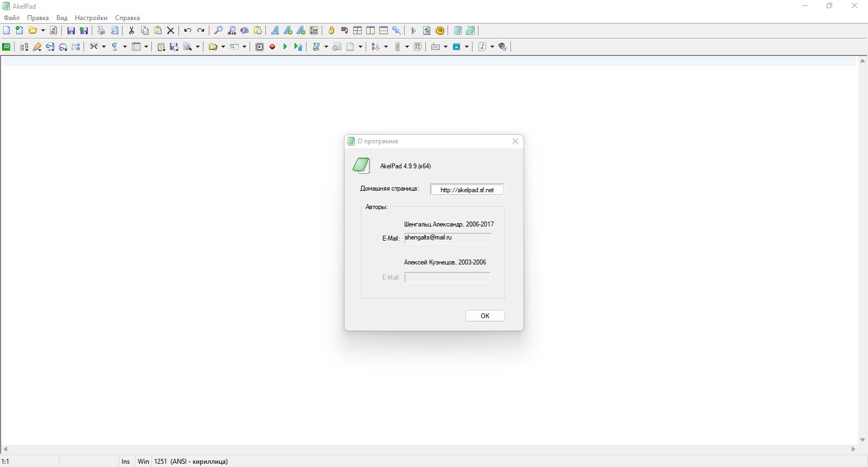The image size is (868, 467).
Task: Click the 1:1 cursor position in status bar
Action: (5, 462)
